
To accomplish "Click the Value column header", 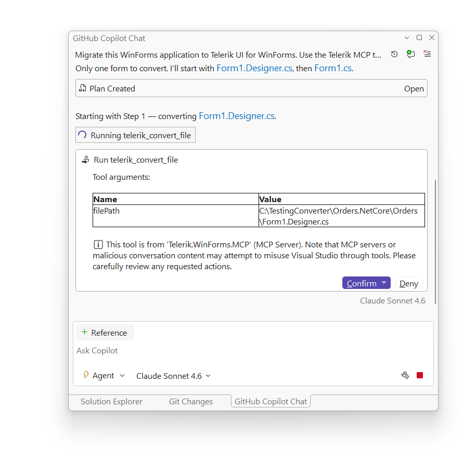I will pos(341,199).
